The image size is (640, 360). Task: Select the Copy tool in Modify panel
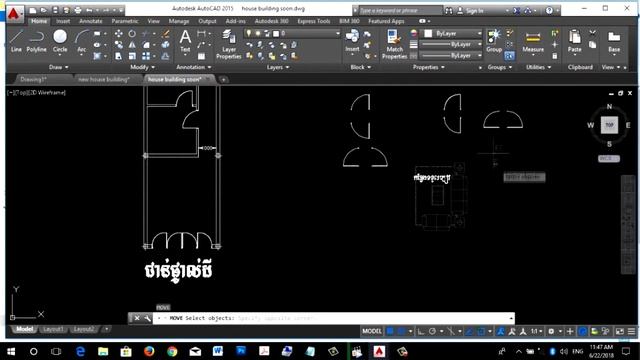pyautogui.click(x=118, y=45)
